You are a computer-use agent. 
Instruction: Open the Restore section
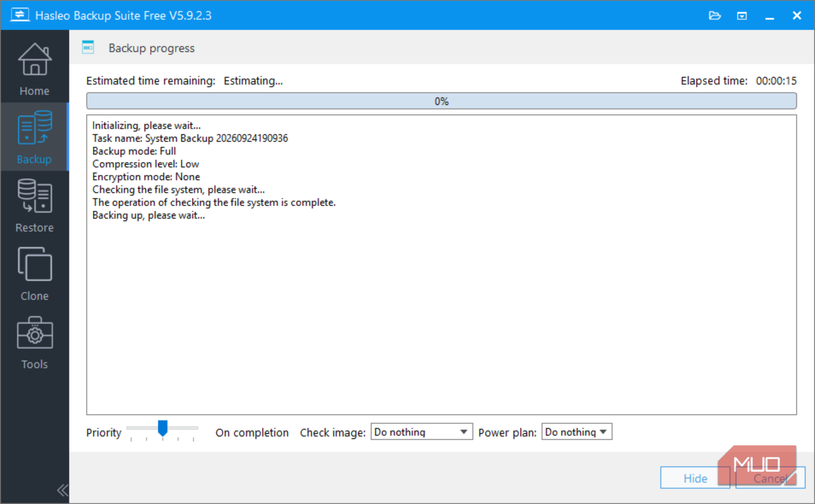[x=34, y=205]
